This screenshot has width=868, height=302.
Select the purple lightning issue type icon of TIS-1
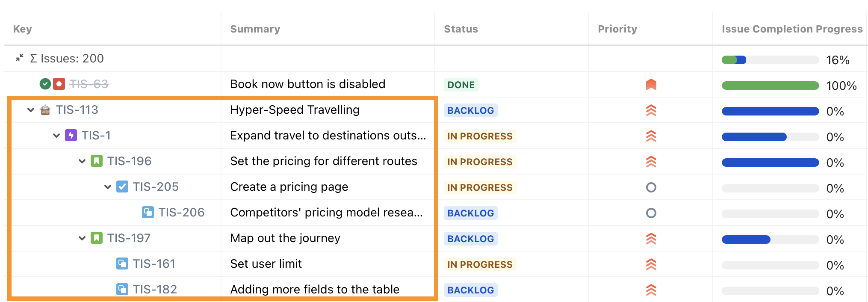[x=71, y=135]
